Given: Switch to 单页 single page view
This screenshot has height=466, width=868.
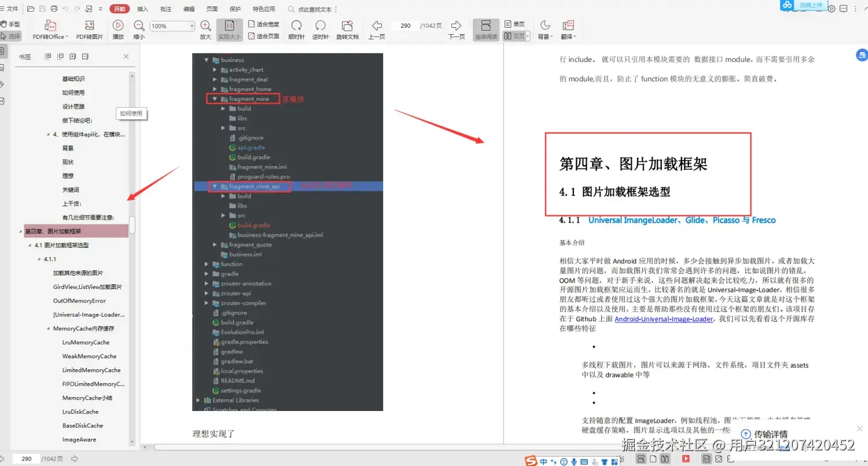Looking at the screenshot, I should point(514,24).
